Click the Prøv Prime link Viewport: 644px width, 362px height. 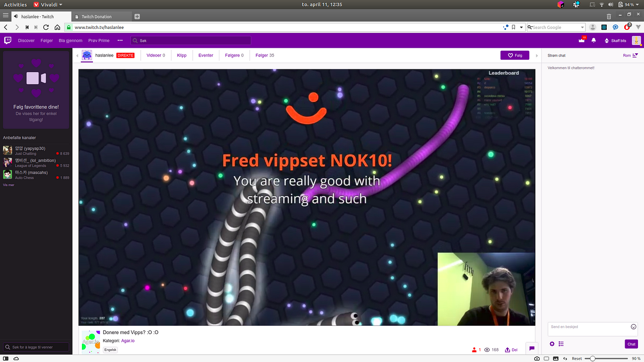pos(99,40)
